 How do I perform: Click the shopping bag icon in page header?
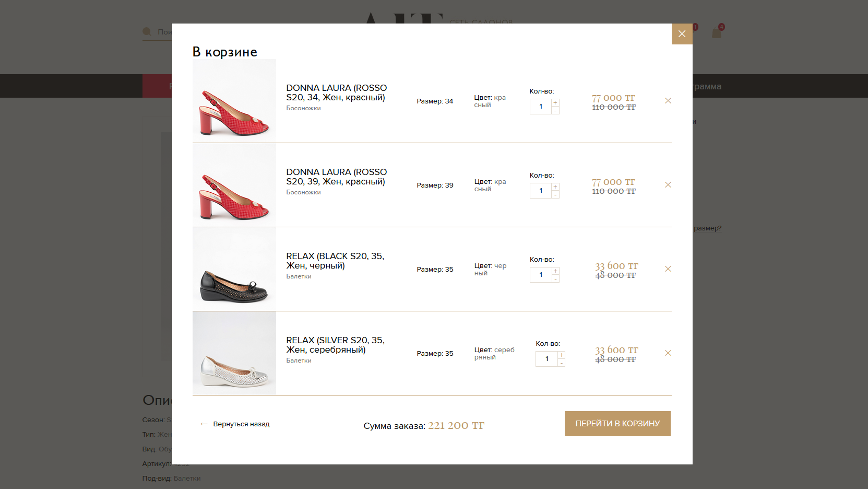pyautogui.click(x=717, y=33)
